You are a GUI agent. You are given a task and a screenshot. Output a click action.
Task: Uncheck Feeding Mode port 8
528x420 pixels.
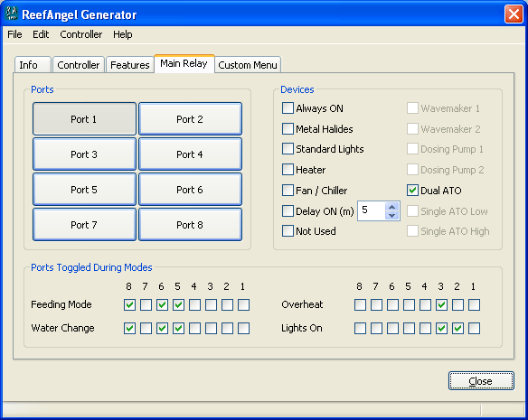click(x=129, y=305)
